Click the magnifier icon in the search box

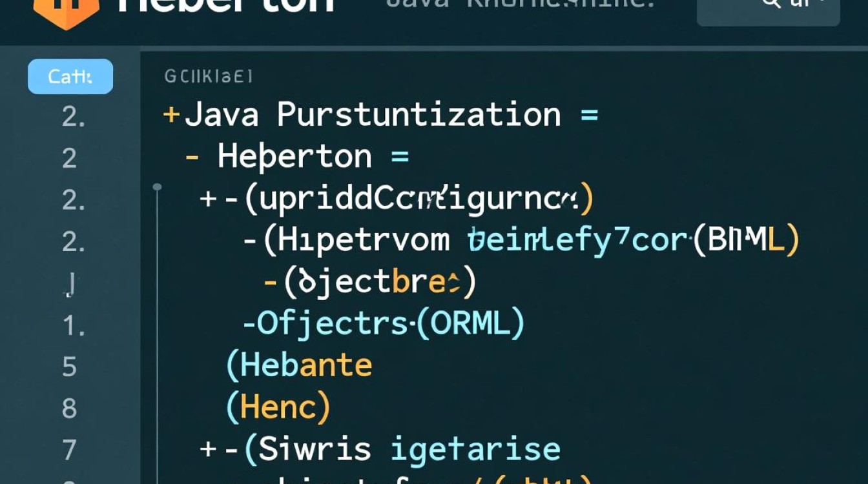click(x=771, y=4)
